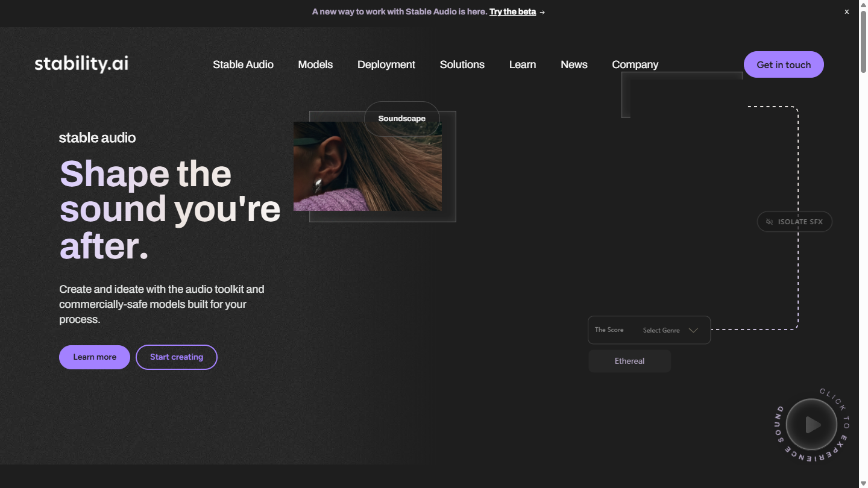Click the ear close-up video thumbnail

368,166
